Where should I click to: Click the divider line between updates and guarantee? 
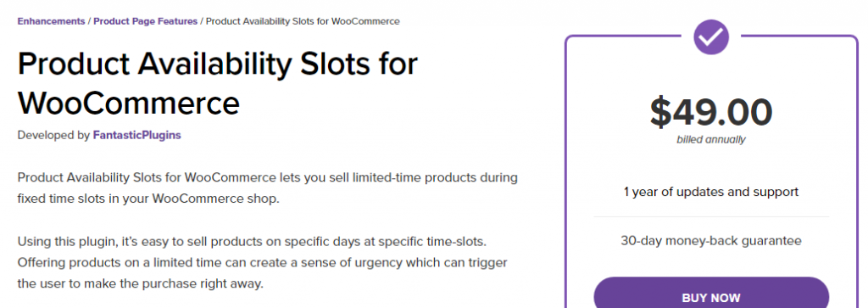point(711,216)
